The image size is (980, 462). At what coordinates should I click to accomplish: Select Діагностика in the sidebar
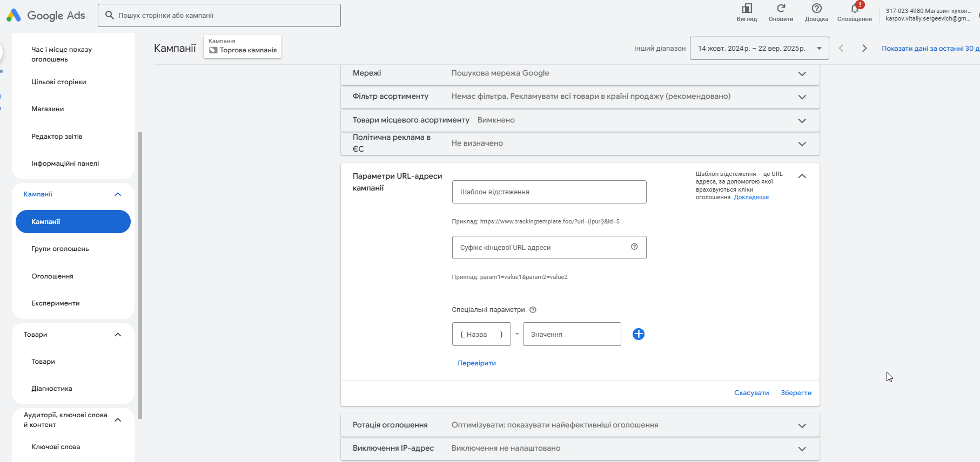52,389
